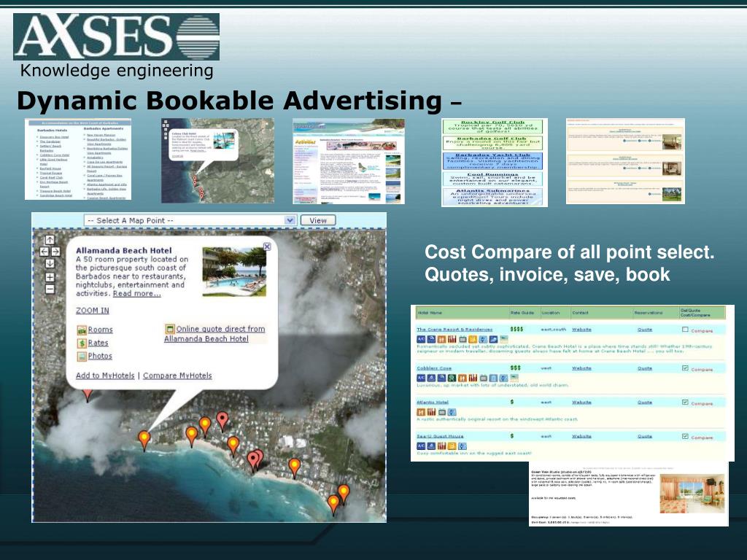The image size is (747, 560).
Task: Click the Rooms bed icon
Action: [82, 330]
